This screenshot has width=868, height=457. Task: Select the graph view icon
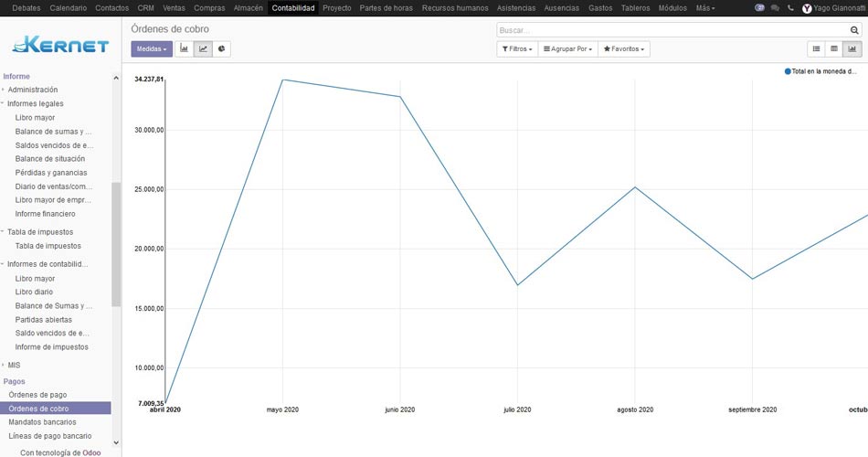tap(852, 48)
